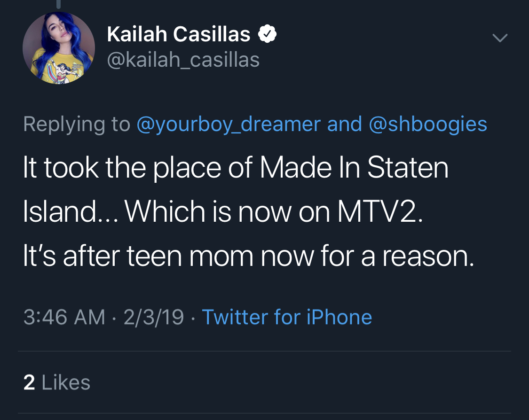Open Kailah Casillas profile avatar photo
This screenshot has height=420, width=529.
click(59, 48)
